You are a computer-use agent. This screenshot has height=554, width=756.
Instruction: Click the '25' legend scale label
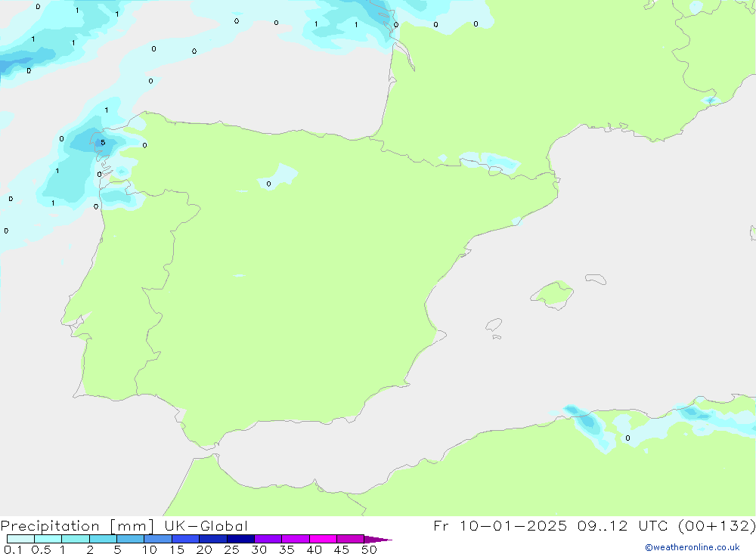click(x=232, y=549)
